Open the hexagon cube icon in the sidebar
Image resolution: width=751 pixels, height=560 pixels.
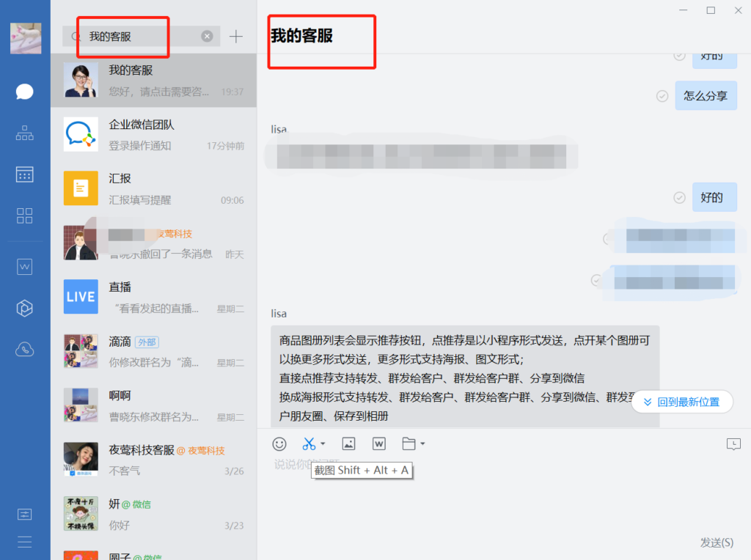[x=24, y=308]
